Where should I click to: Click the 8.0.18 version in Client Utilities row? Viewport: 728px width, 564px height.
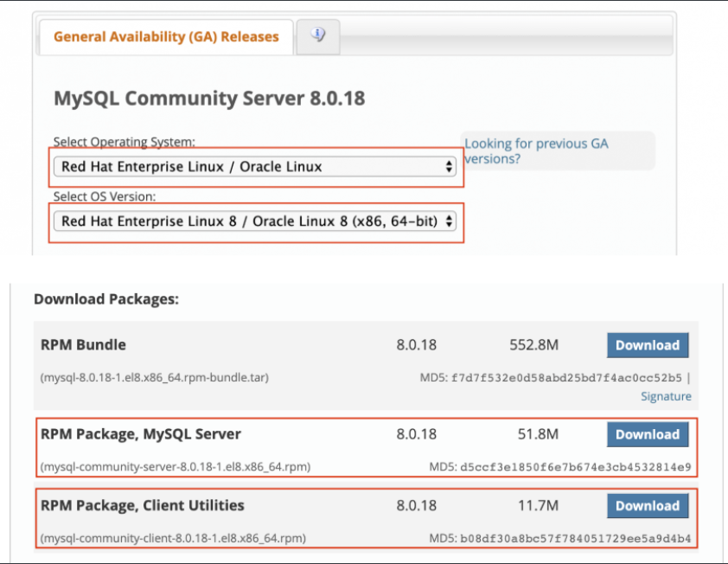click(417, 505)
